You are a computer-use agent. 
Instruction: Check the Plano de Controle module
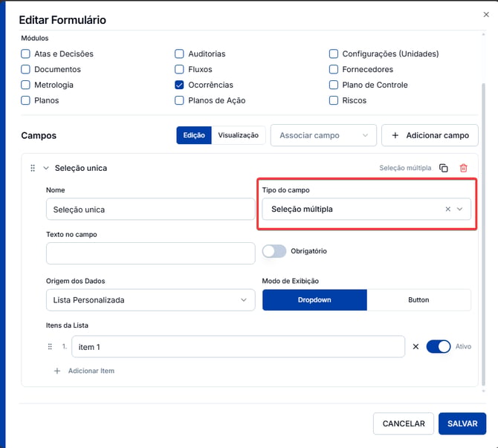(x=334, y=85)
